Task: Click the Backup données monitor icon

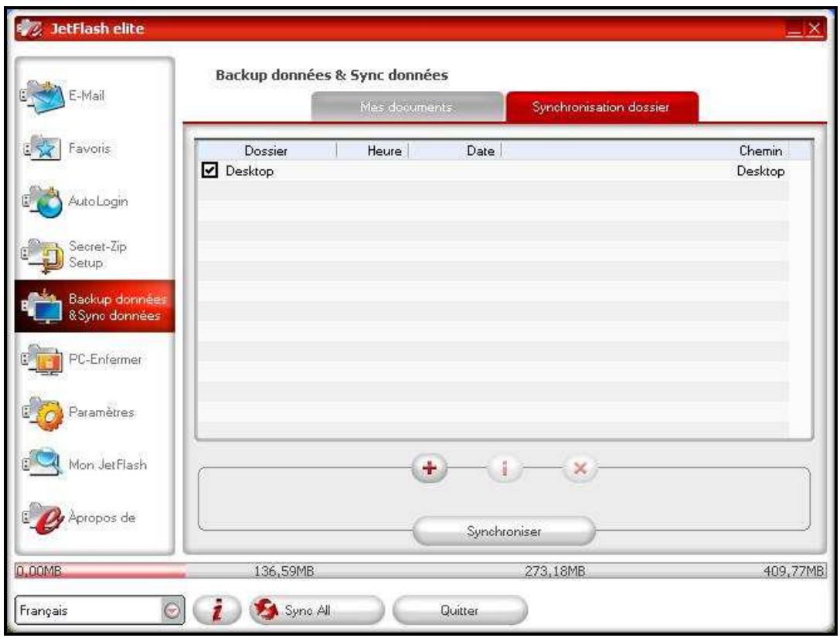Action: [x=43, y=307]
